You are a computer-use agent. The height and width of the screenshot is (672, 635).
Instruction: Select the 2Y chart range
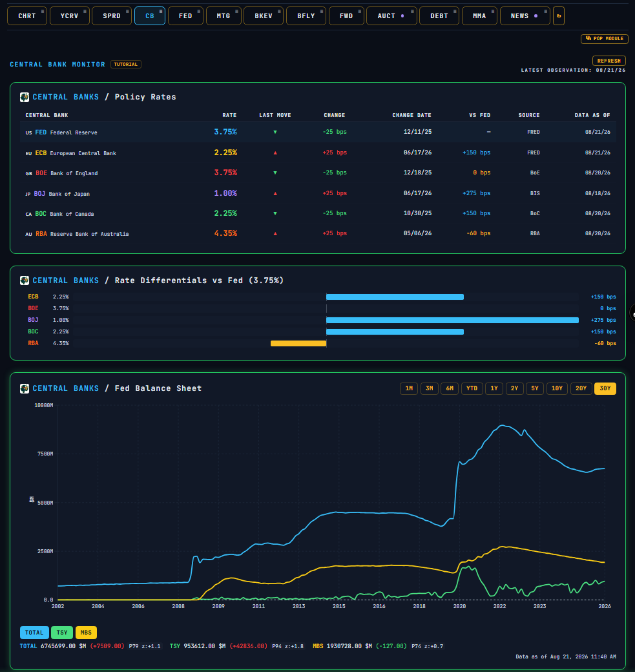[x=515, y=388]
